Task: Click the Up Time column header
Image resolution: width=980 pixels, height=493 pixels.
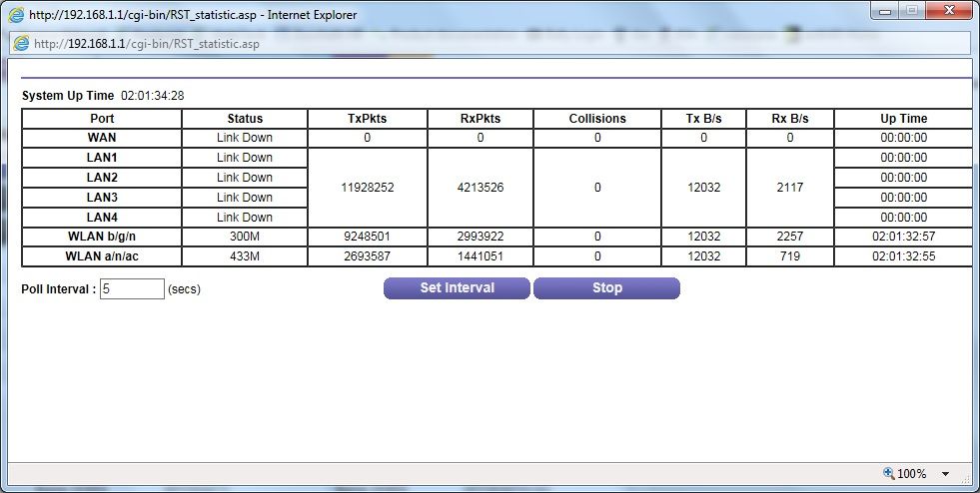Action: coord(904,119)
